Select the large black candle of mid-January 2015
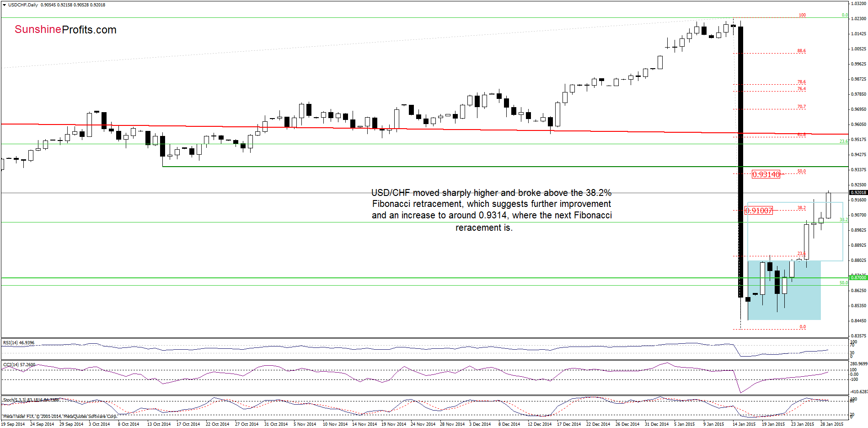Screen dimensions: 868x428 click(x=740, y=162)
